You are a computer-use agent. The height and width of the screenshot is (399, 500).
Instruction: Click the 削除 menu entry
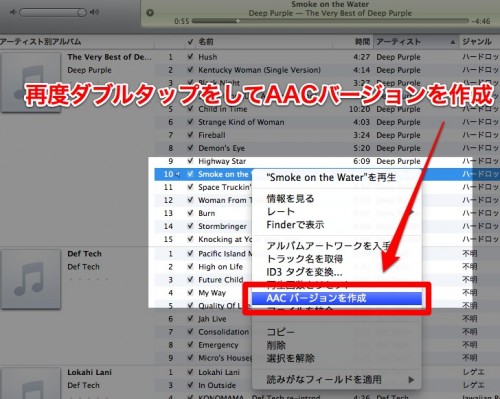pos(276,345)
